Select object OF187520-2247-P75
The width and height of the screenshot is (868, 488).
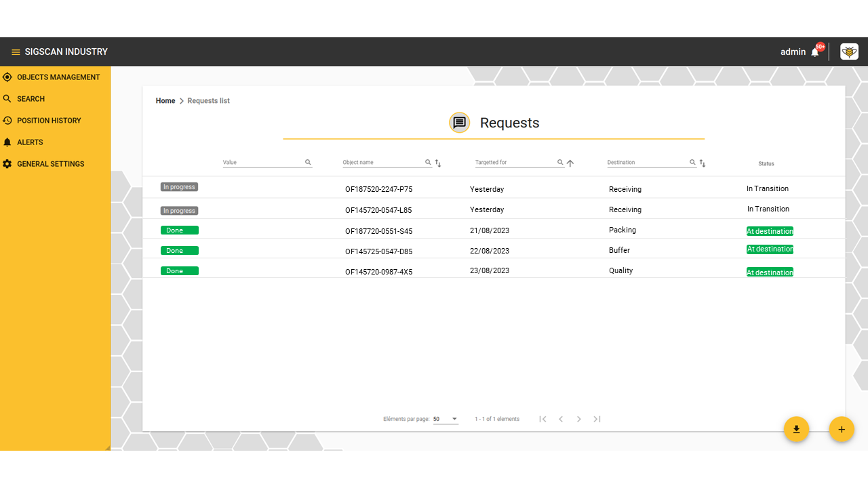pyautogui.click(x=378, y=190)
